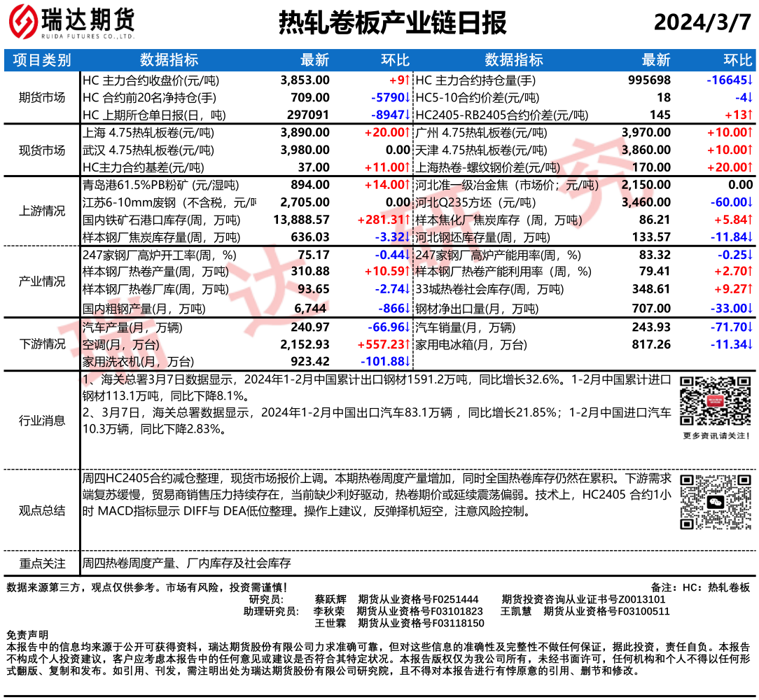
Task: Open the 上游情况 category section
Action: pos(42,211)
